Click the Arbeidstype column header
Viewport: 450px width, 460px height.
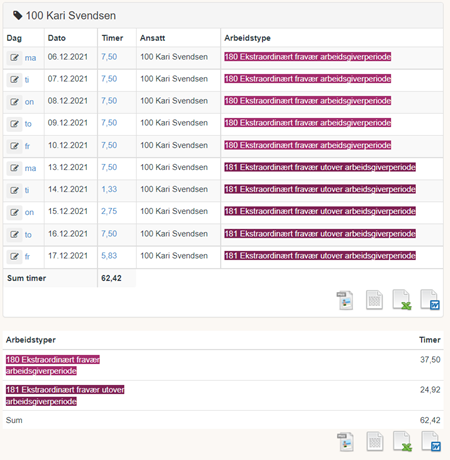pos(247,38)
